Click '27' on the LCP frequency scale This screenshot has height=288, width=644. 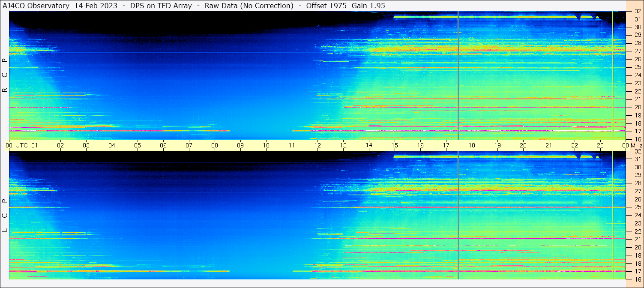637,191
